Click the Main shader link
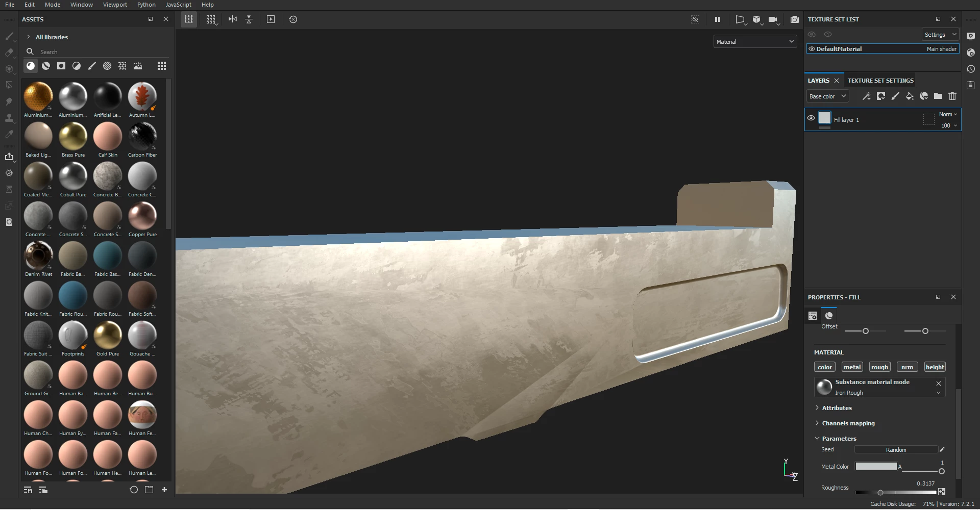Screen dimensions: 980x510 point(942,49)
